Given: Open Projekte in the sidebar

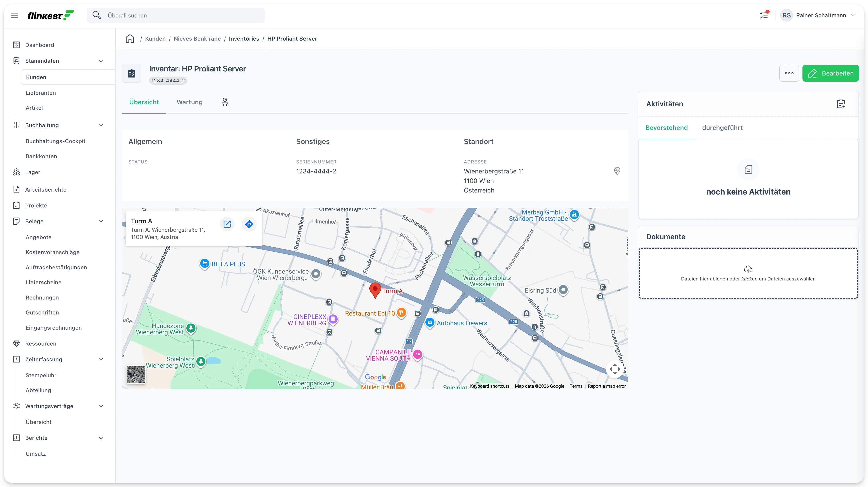Looking at the screenshot, I should click(36, 206).
